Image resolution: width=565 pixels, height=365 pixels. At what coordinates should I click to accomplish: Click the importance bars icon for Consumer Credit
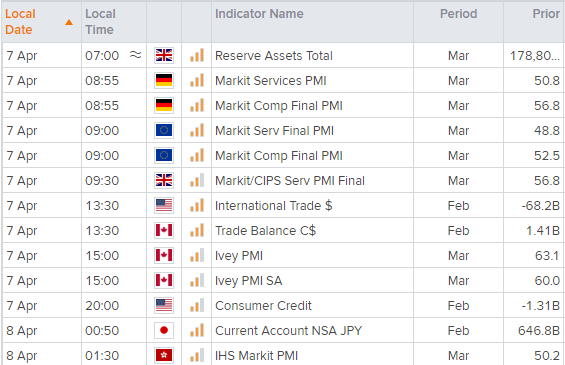click(197, 305)
